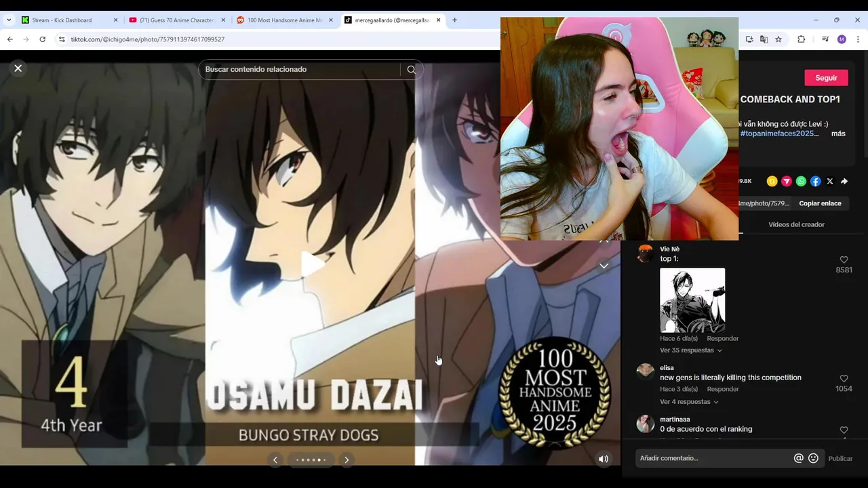
Task: Bookmark this page with star icon
Action: click(x=778, y=39)
